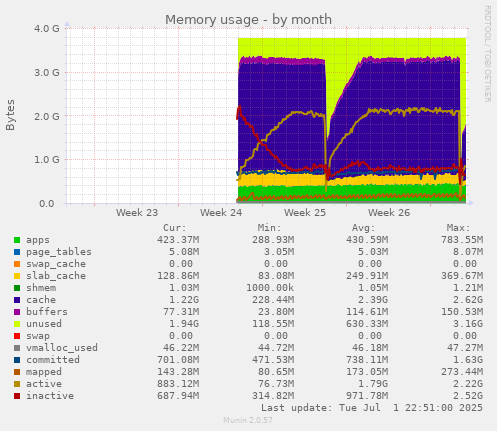
Task: Click the 'mapped' legend label
Action: tap(44, 372)
